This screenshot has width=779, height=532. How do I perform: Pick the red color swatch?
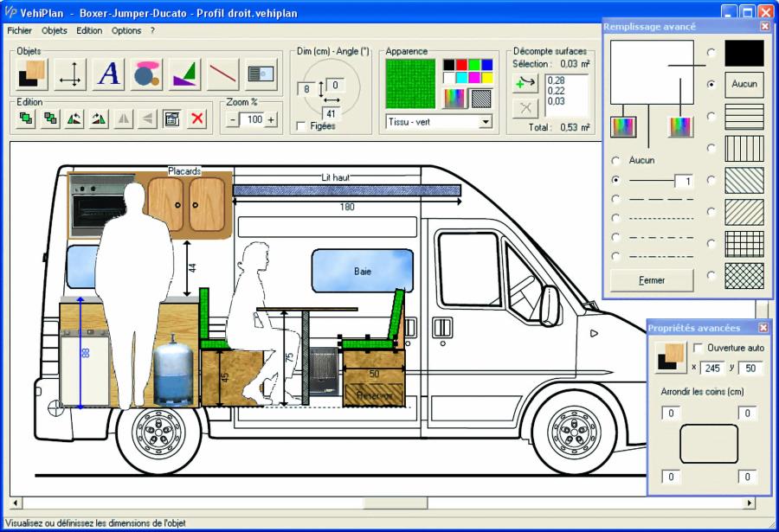coord(461,65)
